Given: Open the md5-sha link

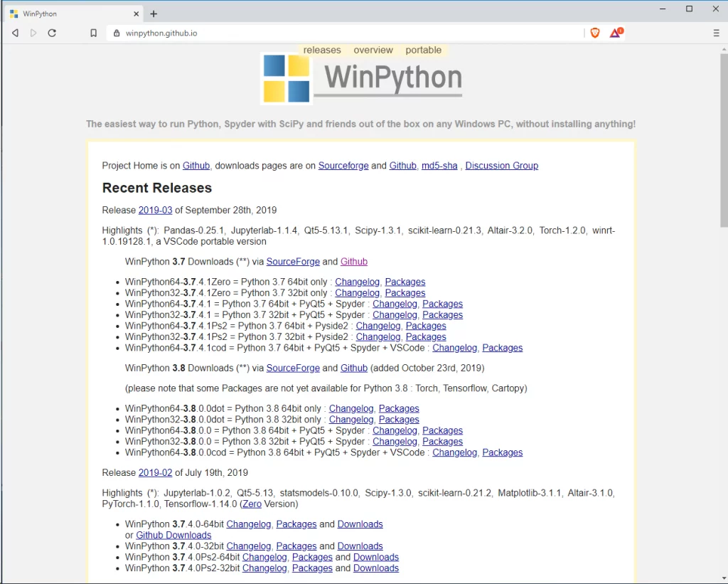Looking at the screenshot, I should pyautogui.click(x=439, y=166).
